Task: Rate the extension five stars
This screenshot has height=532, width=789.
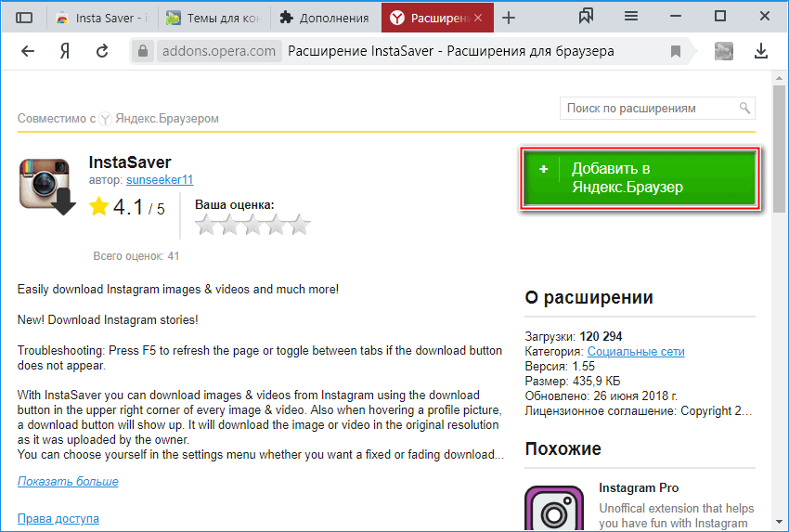Action: [300, 225]
